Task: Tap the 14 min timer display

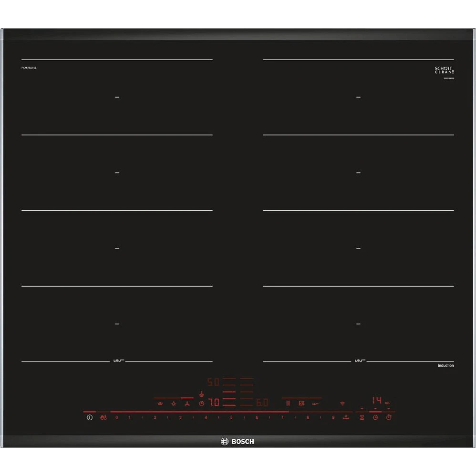Action: point(377,401)
